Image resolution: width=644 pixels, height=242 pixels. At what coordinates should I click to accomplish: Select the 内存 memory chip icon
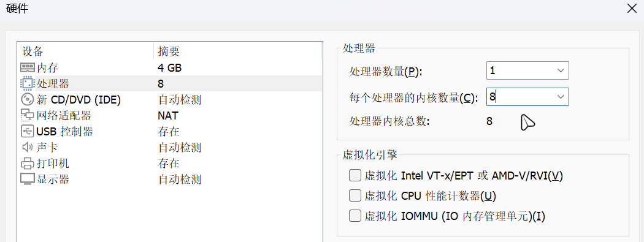[x=28, y=67]
